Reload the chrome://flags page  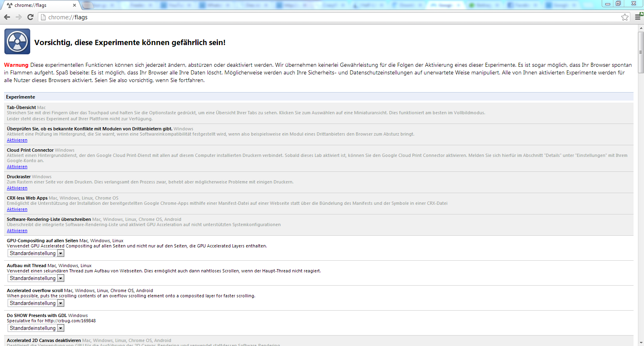[x=30, y=17]
